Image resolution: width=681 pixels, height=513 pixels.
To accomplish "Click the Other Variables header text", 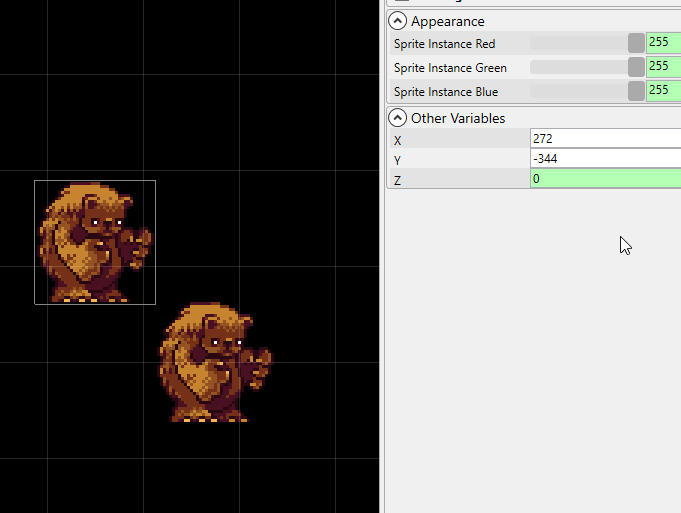I will (457, 118).
